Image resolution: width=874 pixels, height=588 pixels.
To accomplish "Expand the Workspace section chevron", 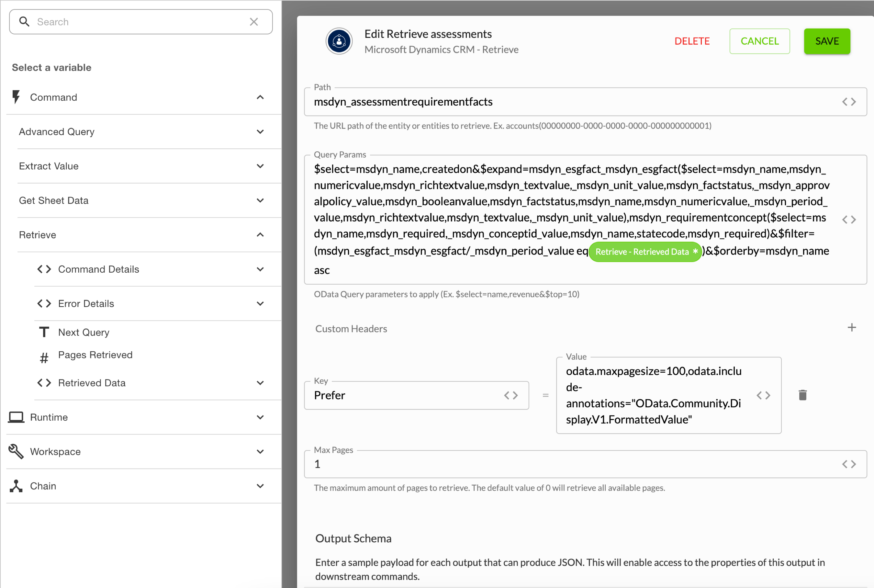I will [x=260, y=451].
